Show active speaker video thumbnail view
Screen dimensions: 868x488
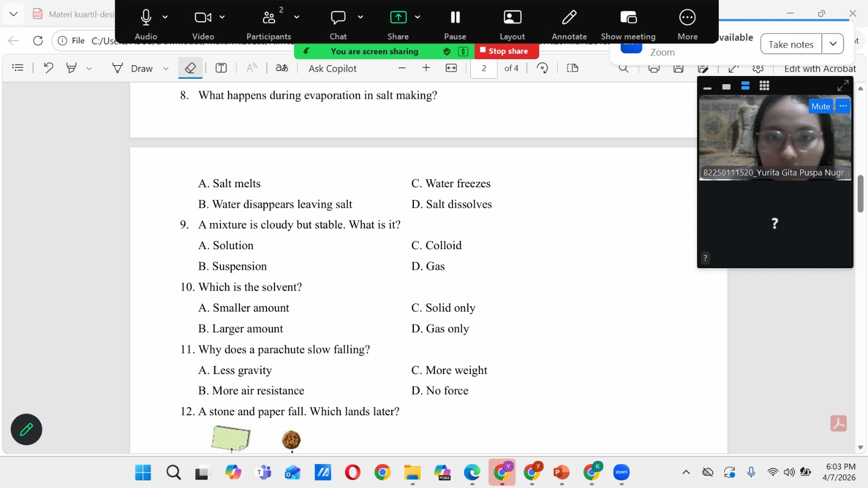tap(726, 86)
